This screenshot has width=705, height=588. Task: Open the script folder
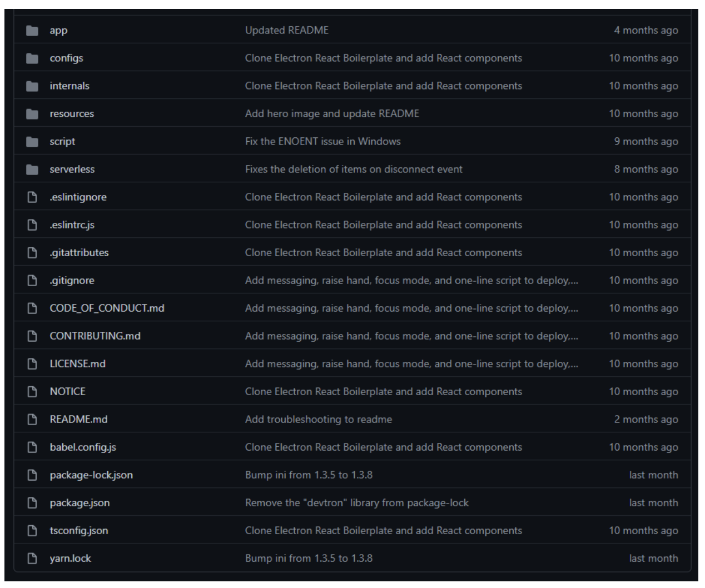62,142
